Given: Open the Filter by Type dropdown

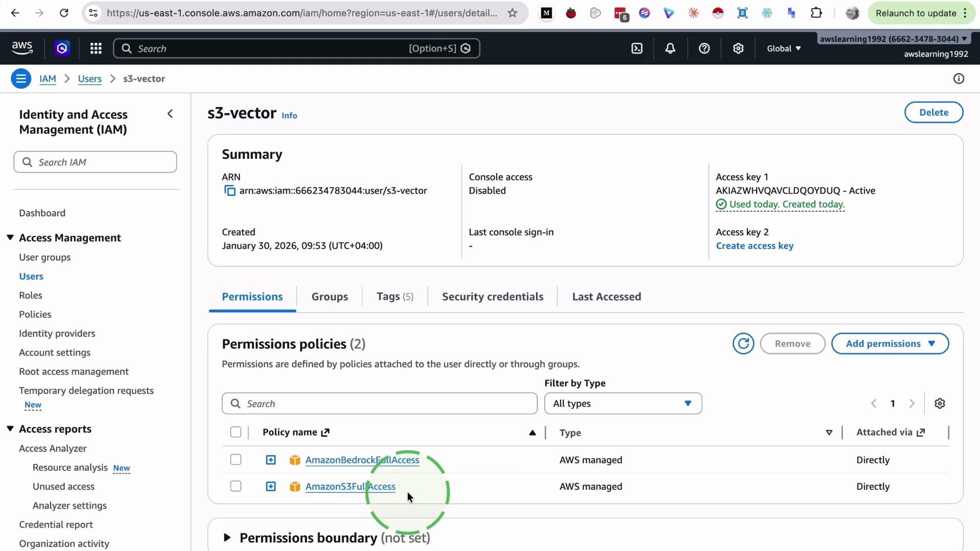Looking at the screenshot, I should [x=623, y=404].
